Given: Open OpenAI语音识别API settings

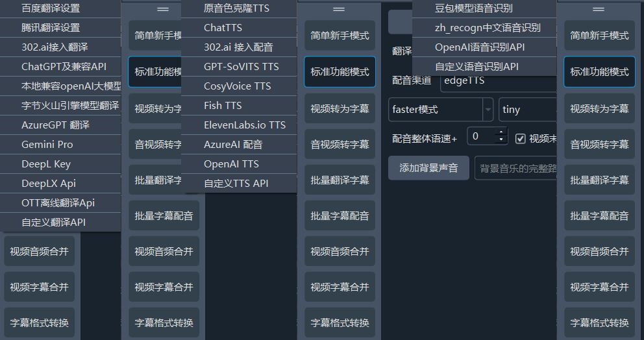Looking at the screenshot, I should tap(480, 47).
